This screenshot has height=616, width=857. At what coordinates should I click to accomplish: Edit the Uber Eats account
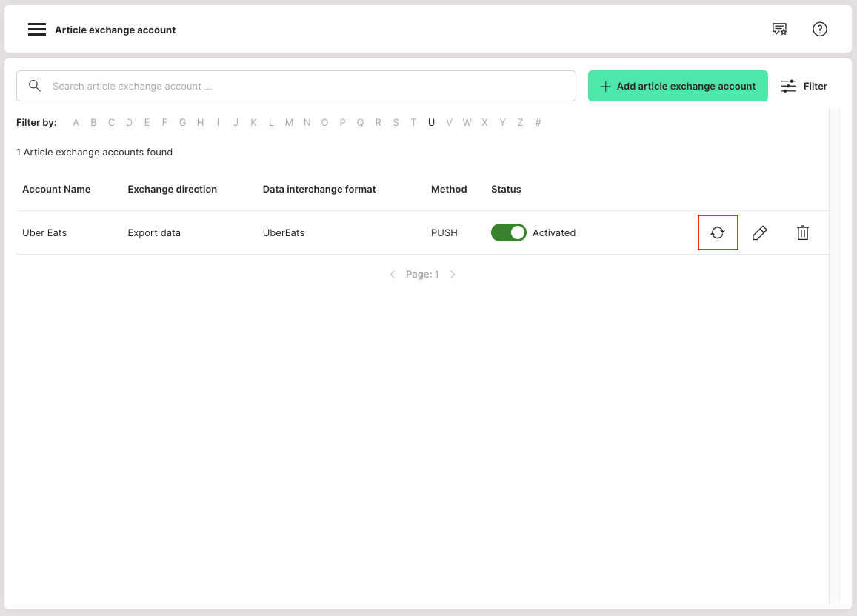759,232
